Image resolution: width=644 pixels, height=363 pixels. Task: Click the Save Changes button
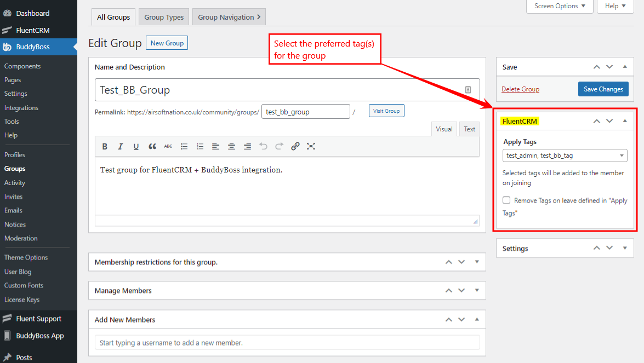click(603, 89)
